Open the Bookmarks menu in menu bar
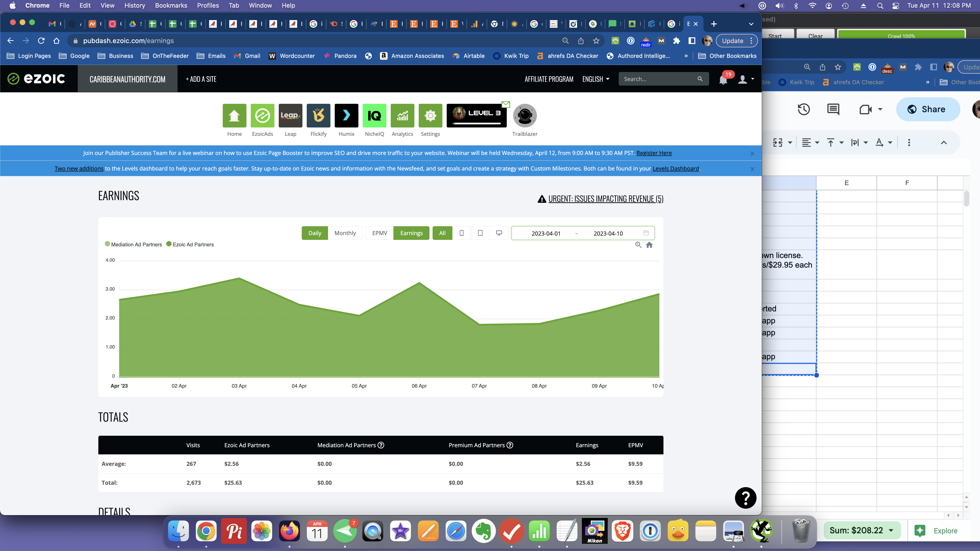980x551 pixels. (171, 5)
